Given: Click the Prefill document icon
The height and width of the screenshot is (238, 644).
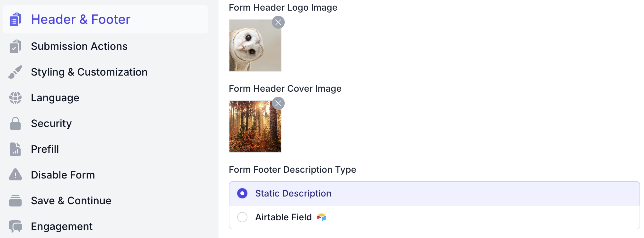Looking at the screenshot, I should pos(15,149).
